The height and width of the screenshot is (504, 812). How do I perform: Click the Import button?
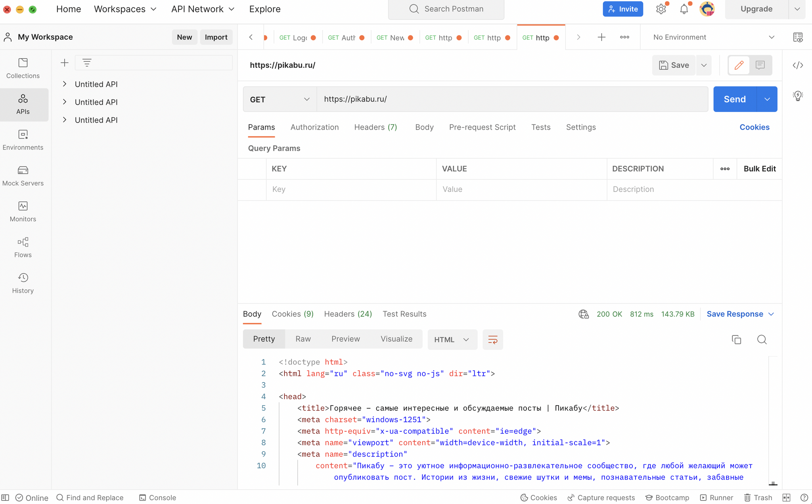216,37
